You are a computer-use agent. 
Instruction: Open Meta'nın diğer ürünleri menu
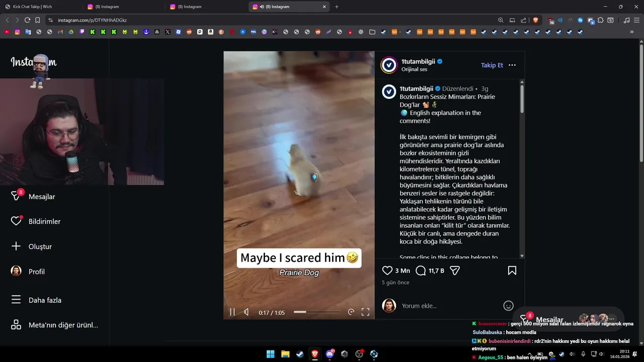pos(54,325)
